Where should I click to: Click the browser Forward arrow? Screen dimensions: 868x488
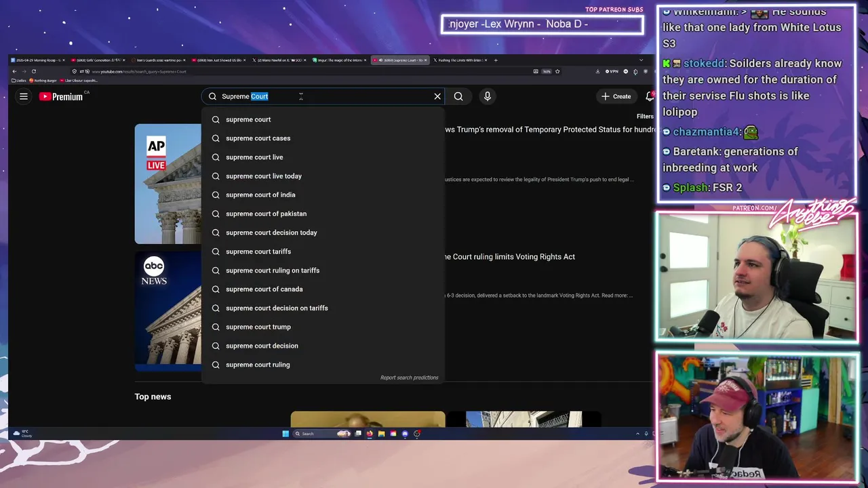[x=24, y=71]
